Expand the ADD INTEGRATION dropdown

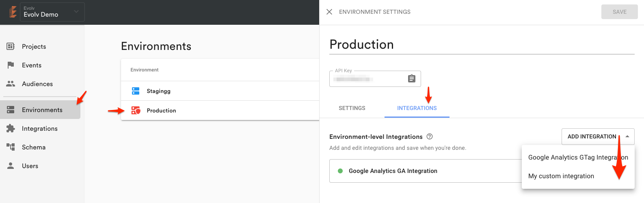coord(597,137)
